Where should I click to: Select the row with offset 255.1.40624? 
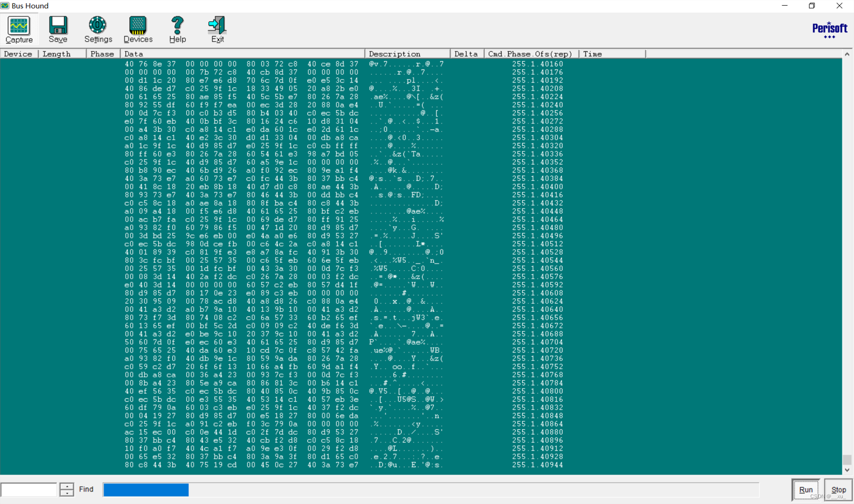pos(421,301)
